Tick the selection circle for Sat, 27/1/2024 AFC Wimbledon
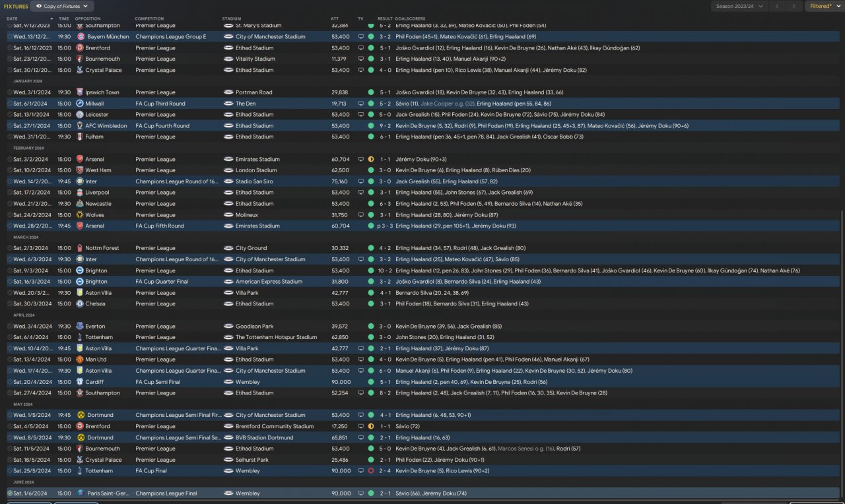Screen dimensions: 845x504 point(10,126)
